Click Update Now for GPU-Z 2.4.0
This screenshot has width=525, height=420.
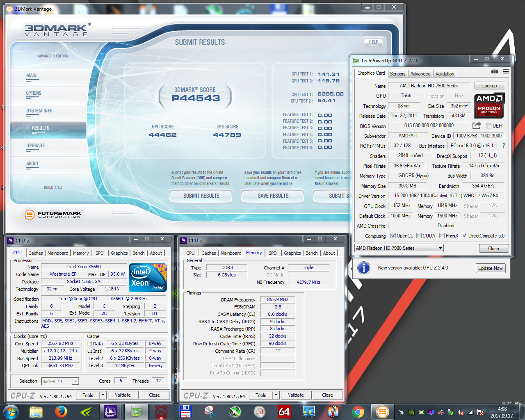(491, 268)
